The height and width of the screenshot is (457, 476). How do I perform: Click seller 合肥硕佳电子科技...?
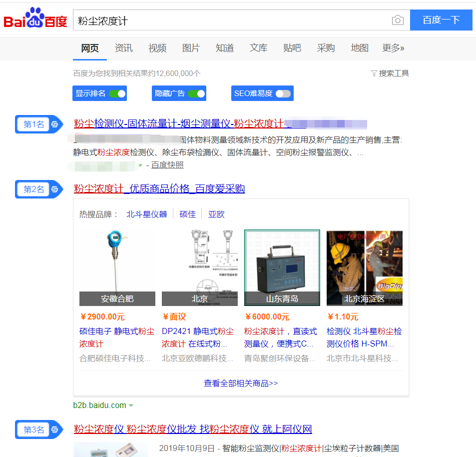(x=115, y=358)
